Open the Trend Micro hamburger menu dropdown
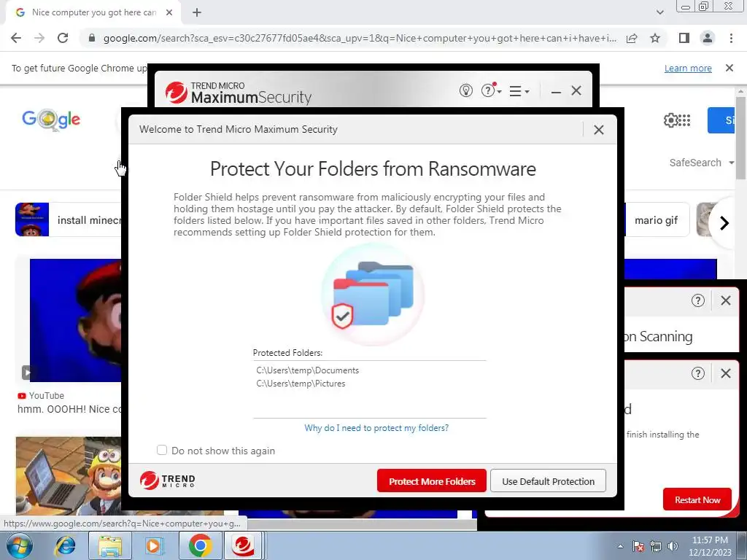Image resolution: width=747 pixels, height=560 pixels. (519, 91)
